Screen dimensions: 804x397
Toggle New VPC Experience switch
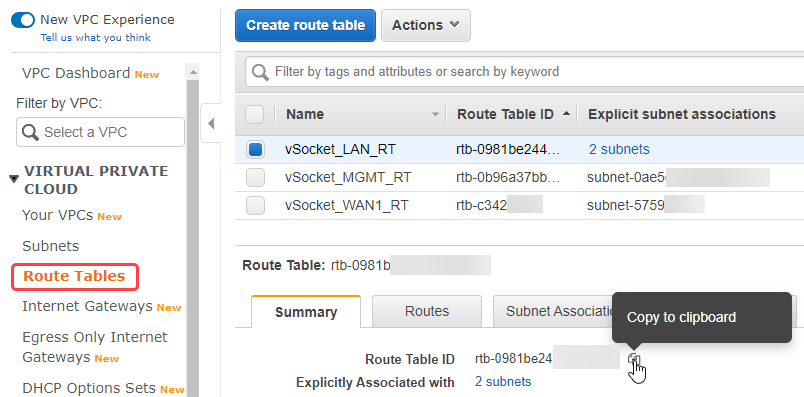coord(23,20)
